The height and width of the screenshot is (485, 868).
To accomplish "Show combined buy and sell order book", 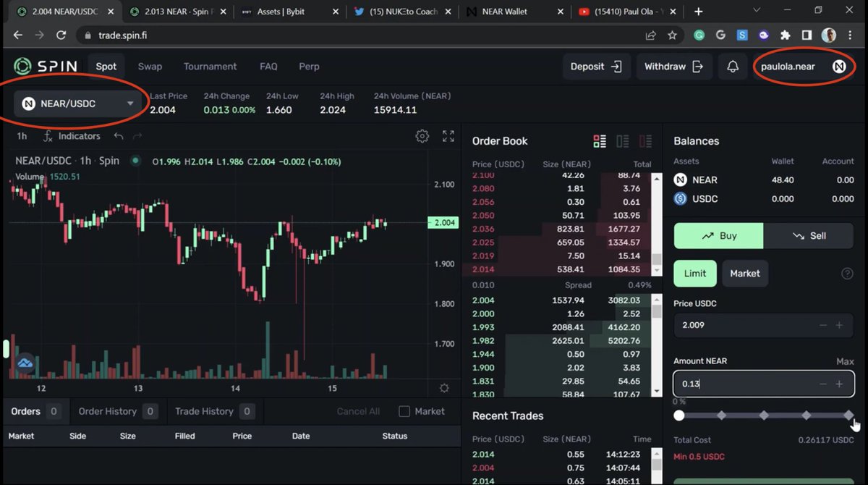I will [599, 141].
